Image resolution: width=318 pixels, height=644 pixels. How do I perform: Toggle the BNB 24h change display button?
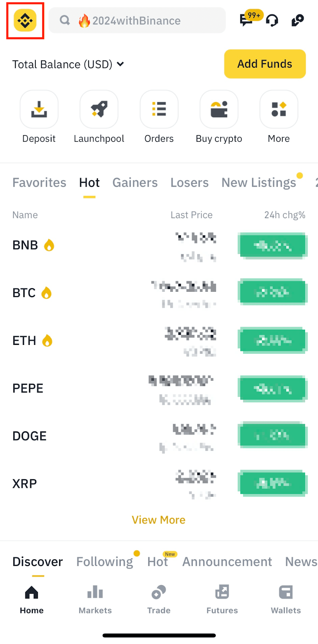273,245
